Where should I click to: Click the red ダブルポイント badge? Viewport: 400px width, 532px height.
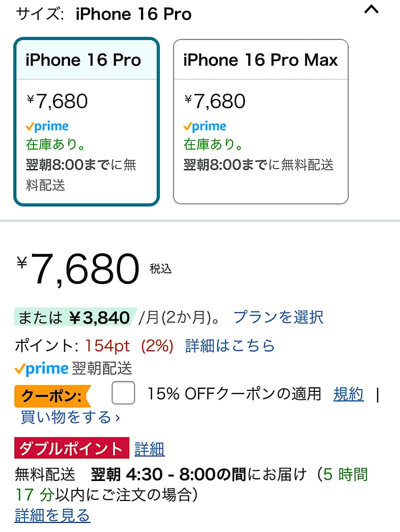(71, 448)
